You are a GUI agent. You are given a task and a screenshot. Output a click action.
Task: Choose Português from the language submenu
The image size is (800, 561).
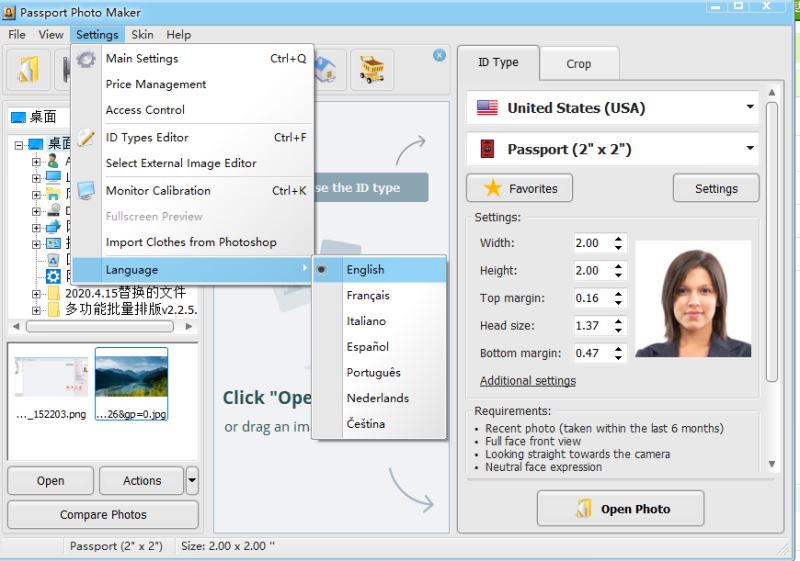[379, 372]
